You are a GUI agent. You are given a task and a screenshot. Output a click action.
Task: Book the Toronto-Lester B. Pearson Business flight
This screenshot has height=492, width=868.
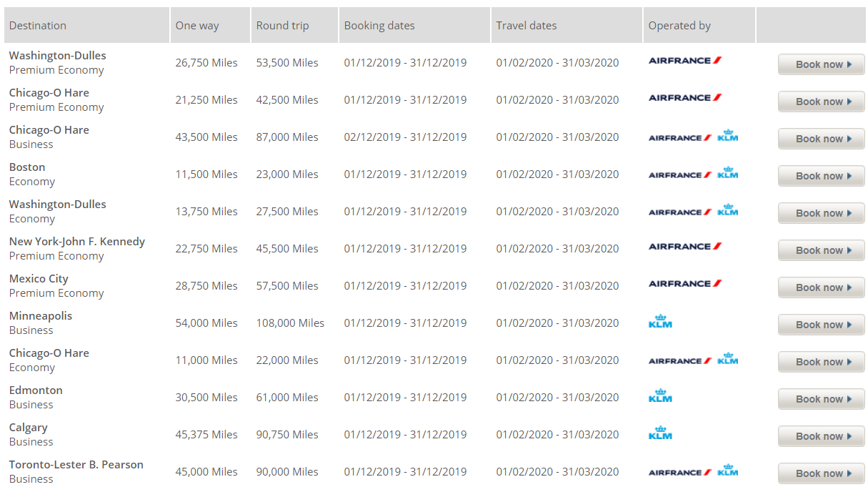821,473
